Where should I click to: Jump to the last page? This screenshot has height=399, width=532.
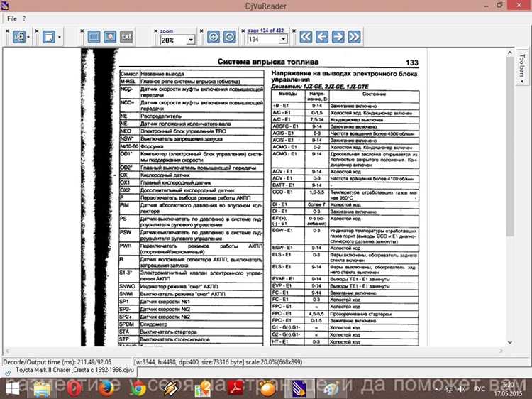click(356, 36)
